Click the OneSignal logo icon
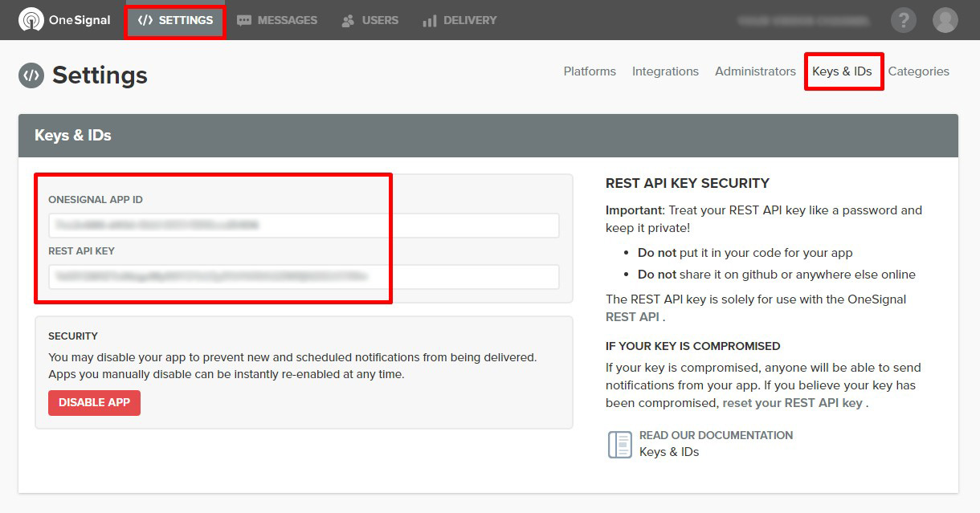This screenshot has width=980, height=513. [x=31, y=20]
